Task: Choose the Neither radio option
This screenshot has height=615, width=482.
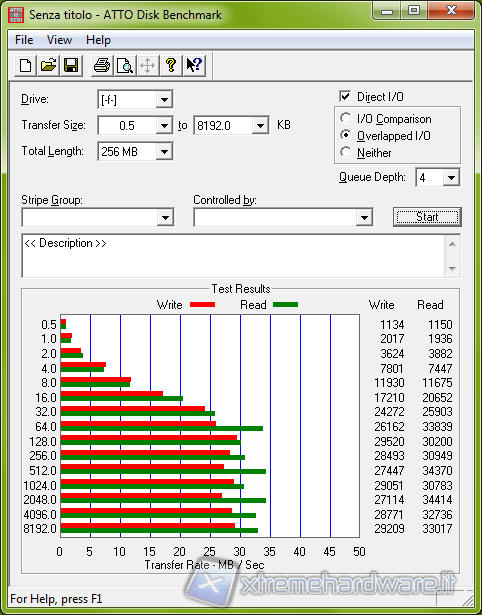Action: (346, 152)
